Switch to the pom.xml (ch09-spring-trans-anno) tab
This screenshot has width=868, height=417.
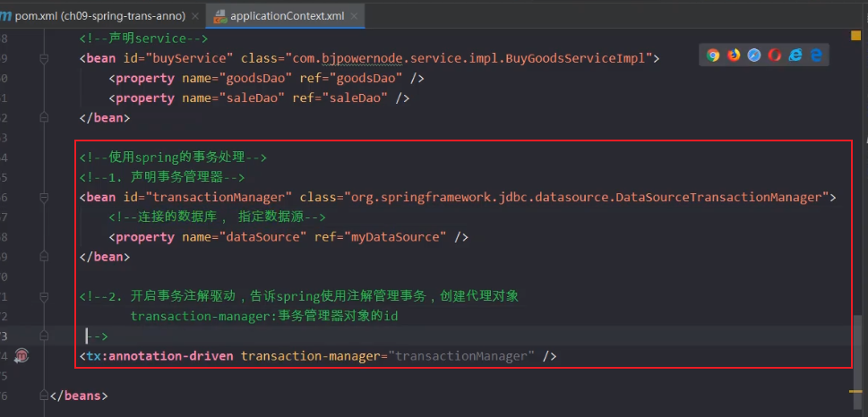[x=99, y=16]
